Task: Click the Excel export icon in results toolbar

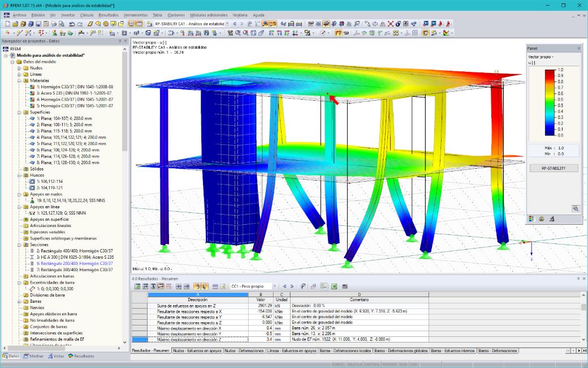Action: click(x=334, y=286)
